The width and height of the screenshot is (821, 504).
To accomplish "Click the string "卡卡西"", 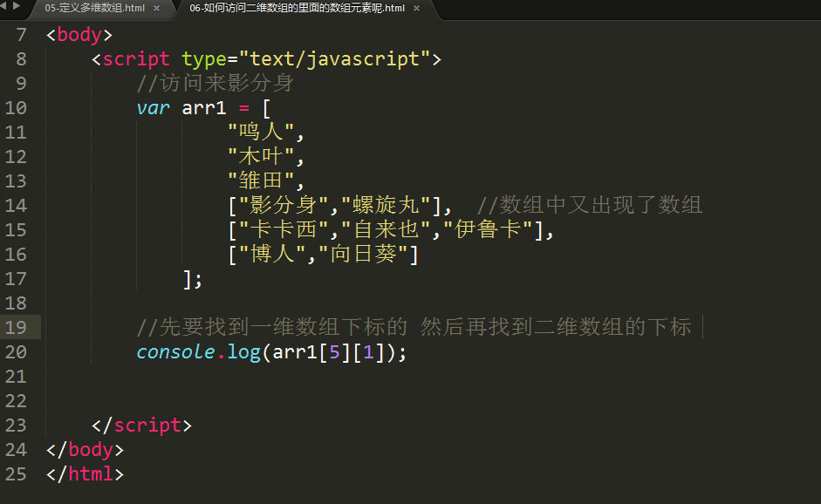I will pos(284,229).
